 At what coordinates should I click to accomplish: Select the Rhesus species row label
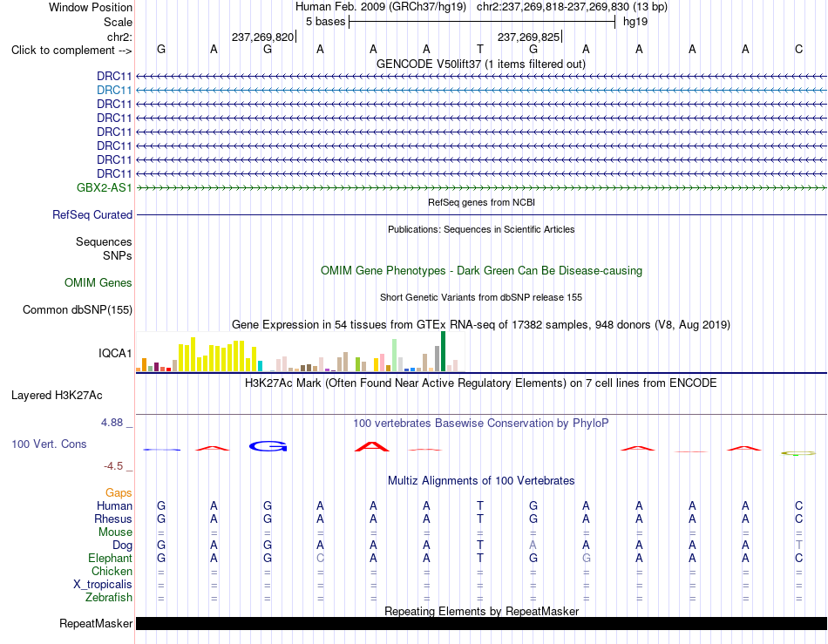[x=113, y=519]
